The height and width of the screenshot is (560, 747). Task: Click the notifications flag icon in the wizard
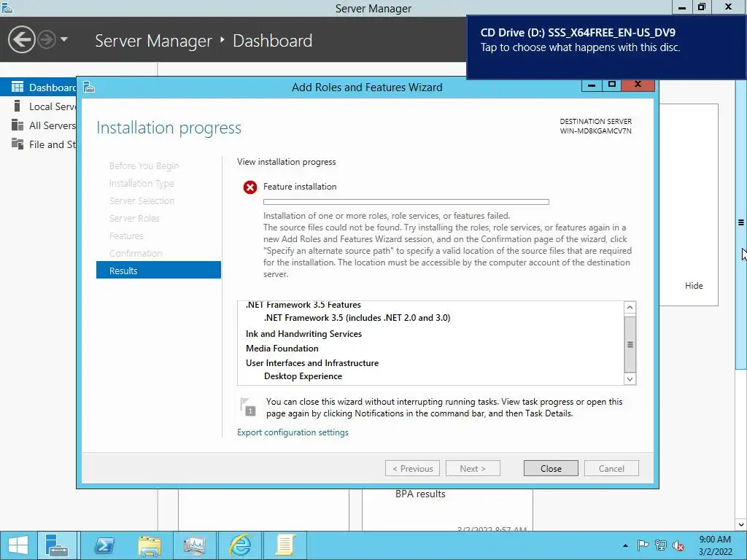click(x=248, y=407)
